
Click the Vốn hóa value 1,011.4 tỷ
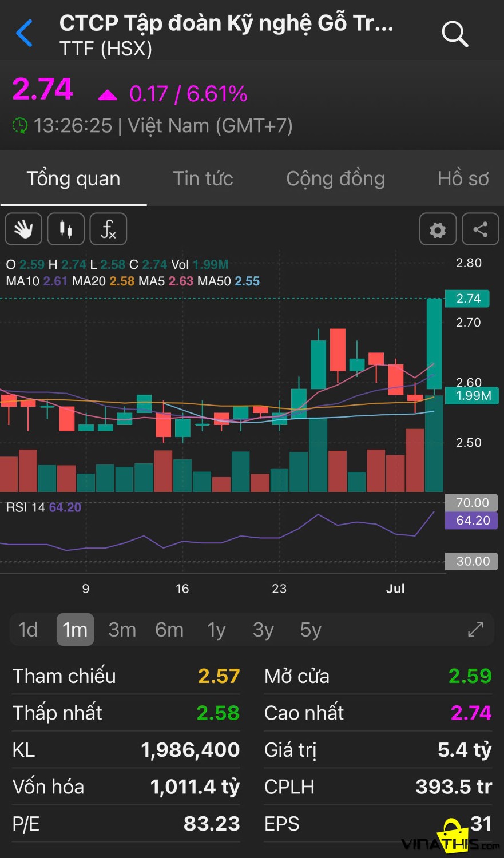click(195, 787)
